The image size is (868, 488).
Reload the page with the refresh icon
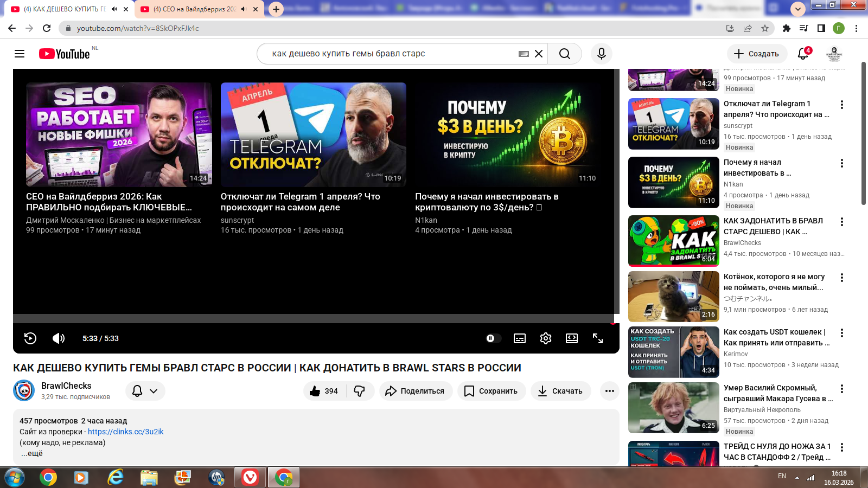click(47, 28)
